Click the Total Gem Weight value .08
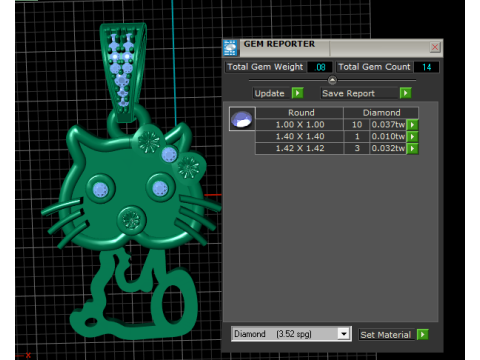The image size is (480, 360). coord(320,67)
